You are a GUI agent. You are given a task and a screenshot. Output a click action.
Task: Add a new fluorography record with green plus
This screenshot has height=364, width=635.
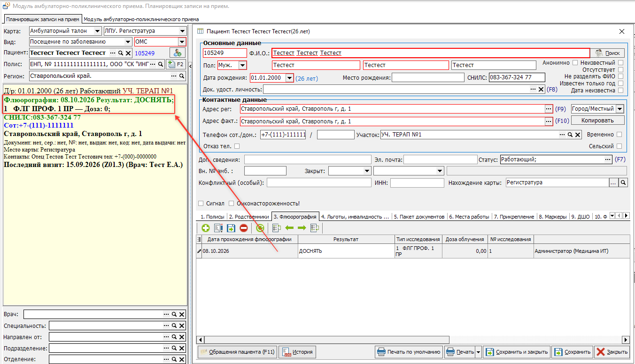(x=206, y=228)
